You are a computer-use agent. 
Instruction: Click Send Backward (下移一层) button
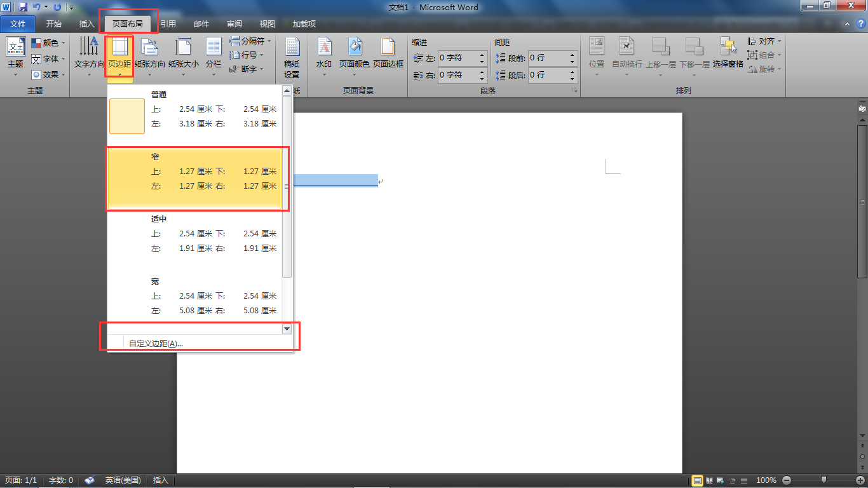(x=695, y=57)
